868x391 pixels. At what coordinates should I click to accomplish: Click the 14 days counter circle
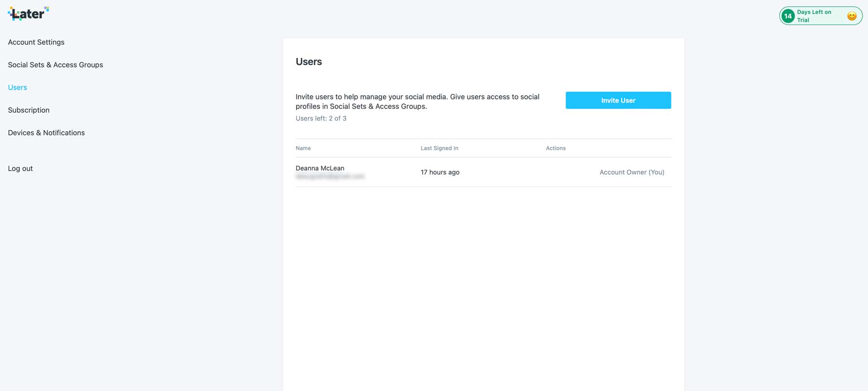click(x=788, y=16)
